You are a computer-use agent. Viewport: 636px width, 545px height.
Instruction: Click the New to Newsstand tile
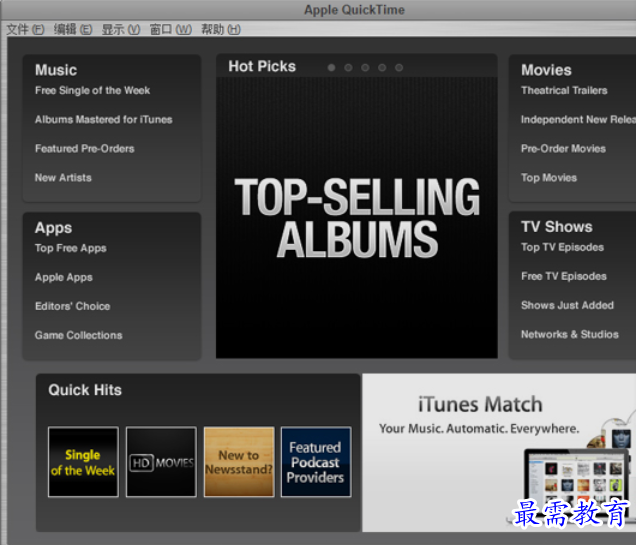[x=239, y=462]
